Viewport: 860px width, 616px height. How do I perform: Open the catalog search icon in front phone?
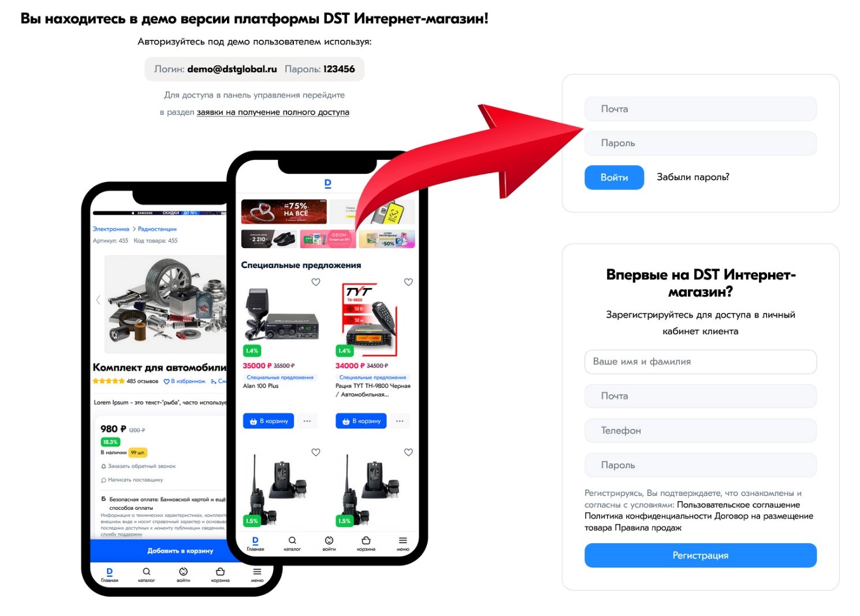(292, 540)
